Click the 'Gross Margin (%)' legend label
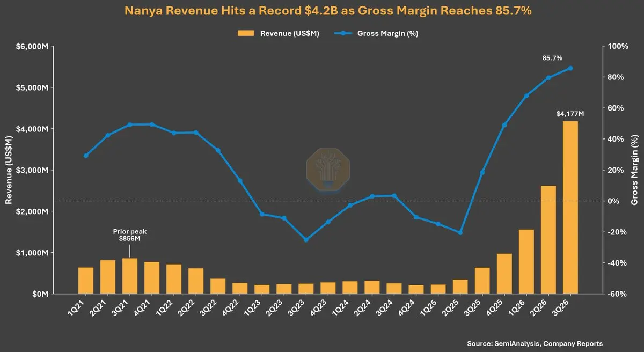Viewport: 644px width, 352px height. (387, 33)
